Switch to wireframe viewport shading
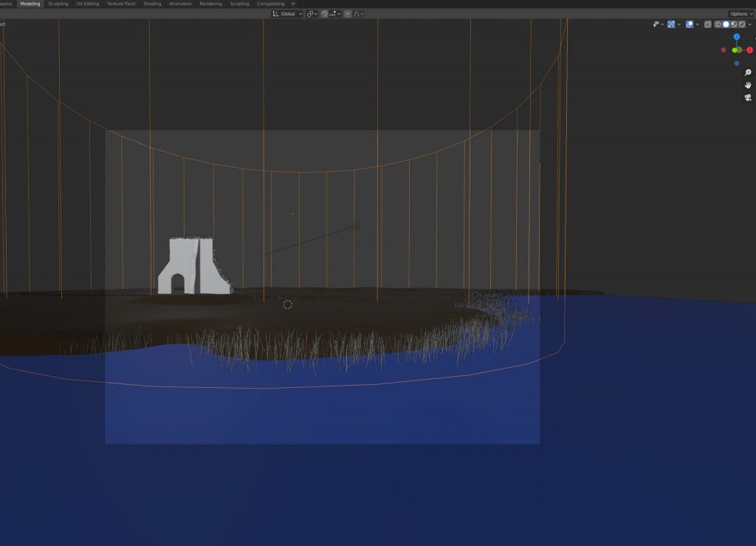Viewport: 756px width, 546px height. (x=717, y=24)
